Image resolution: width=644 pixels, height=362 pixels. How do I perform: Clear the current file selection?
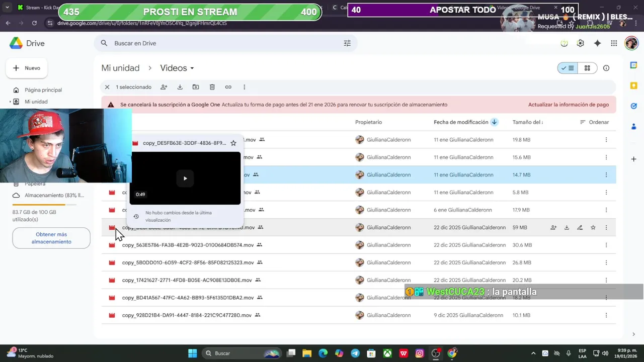(x=107, y=87)
